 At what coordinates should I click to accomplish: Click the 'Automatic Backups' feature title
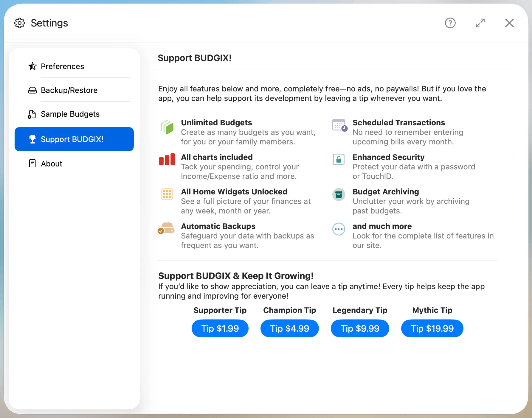point(218,226)
